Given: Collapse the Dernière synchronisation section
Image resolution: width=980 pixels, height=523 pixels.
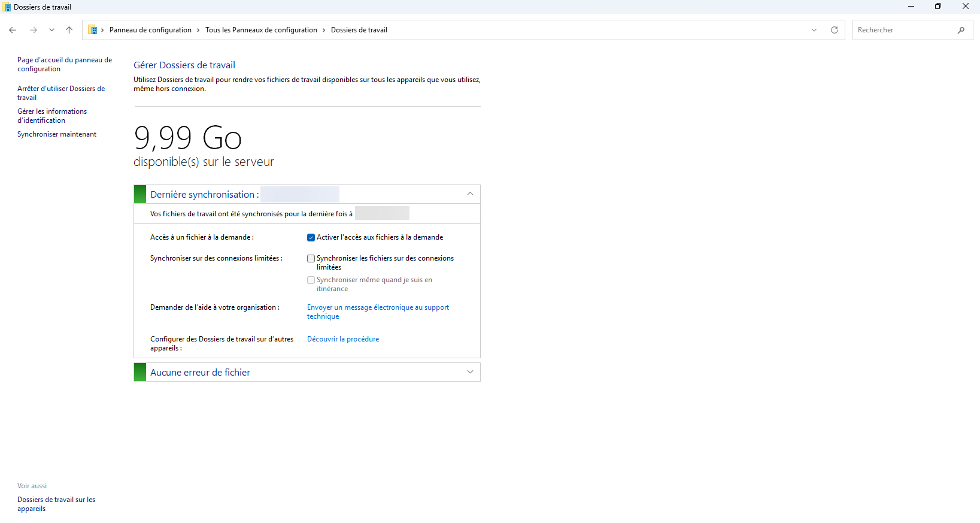Looking at the screenshot, I should click(x=470, y=194).
